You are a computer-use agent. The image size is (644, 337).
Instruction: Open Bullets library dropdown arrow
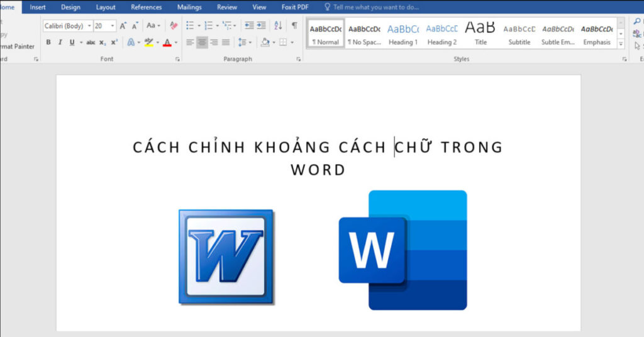coord(199,26)
